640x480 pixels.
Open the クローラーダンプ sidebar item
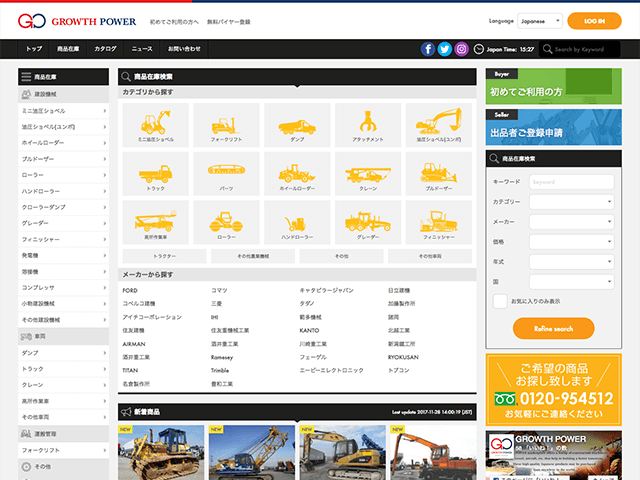(63, 207)
